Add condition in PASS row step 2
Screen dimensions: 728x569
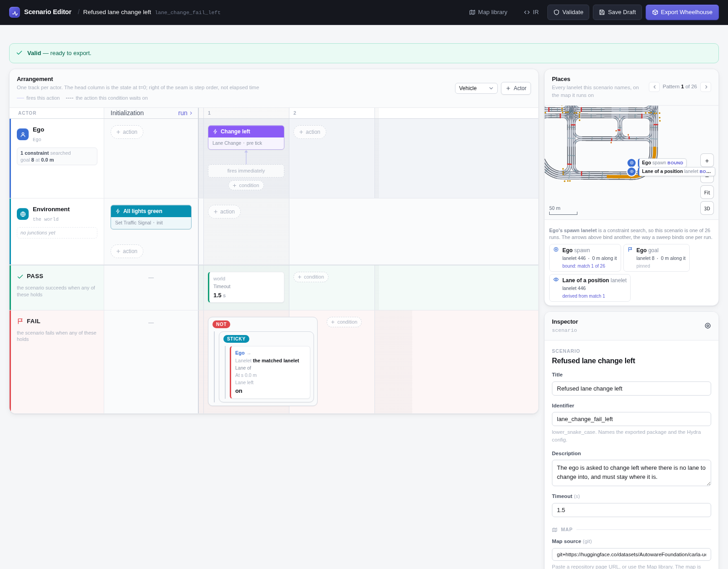(311, 277)
